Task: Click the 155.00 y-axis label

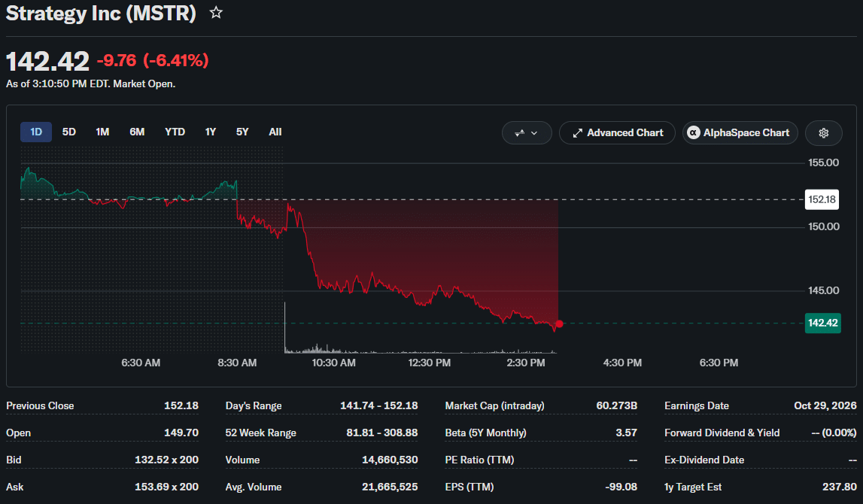Action: tap(823, 163)
